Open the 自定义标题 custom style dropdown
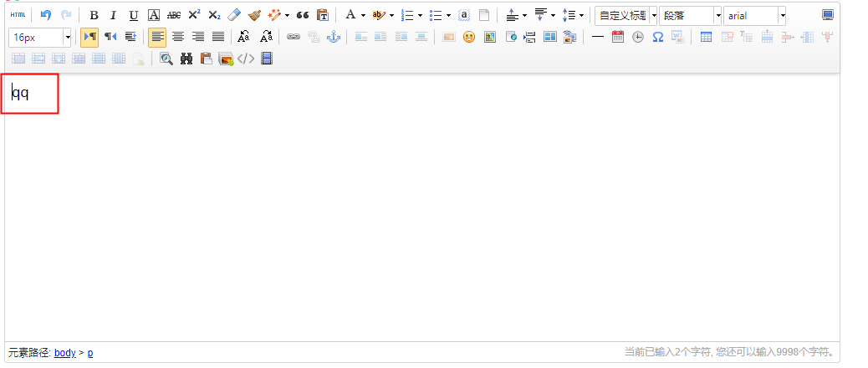 click(x=626, y=16)
